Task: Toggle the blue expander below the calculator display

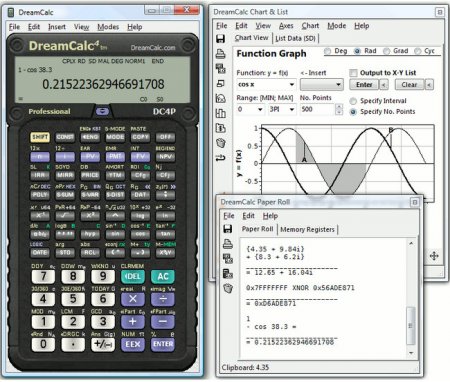Action: (102, 111)
